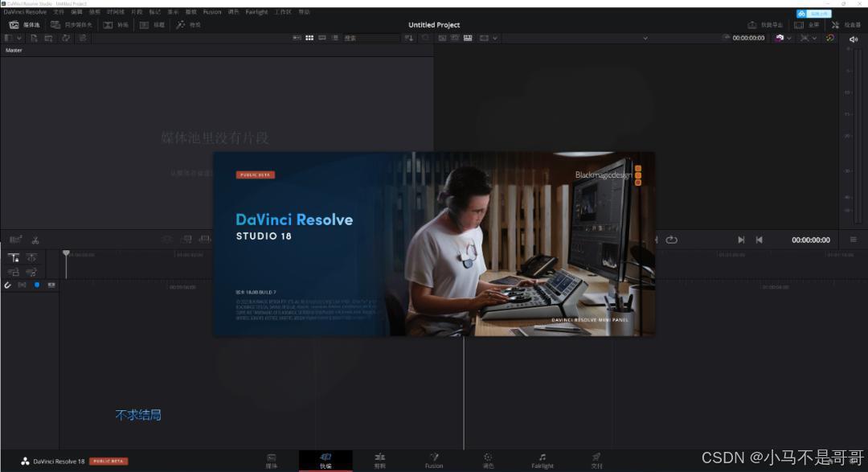
Task: Click the Quick Export button
Action: (766, 25)
